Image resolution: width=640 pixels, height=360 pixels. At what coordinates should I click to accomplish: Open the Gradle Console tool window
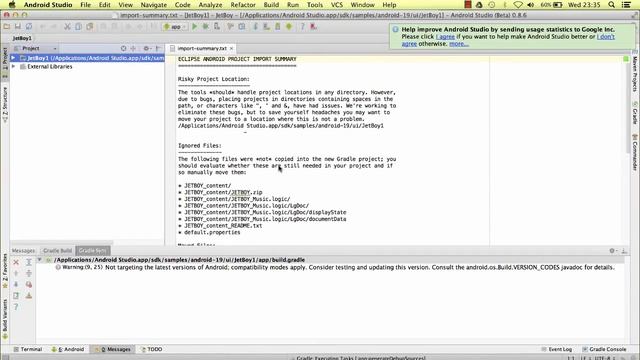pyautogui.click(x=604, y=349)
